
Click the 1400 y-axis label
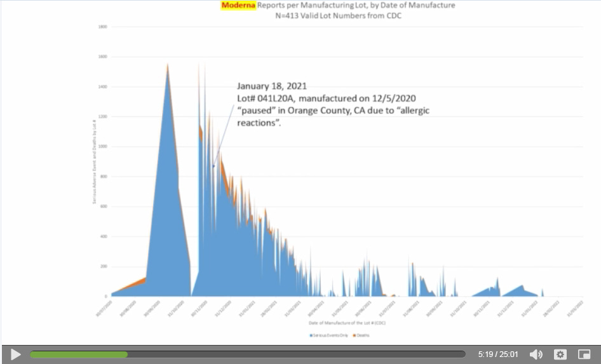(x=103, y=86)
